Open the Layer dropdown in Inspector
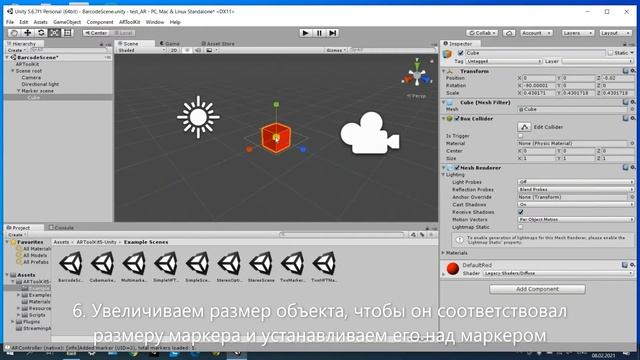This screenshot has width=640, height=360. coord(598,61)
